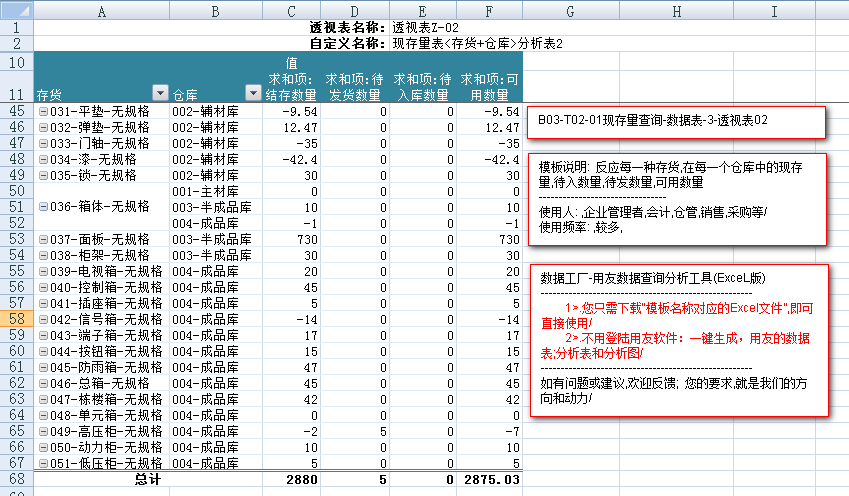Collapse the 035-锁-无规格 item group
Screen dimensions: 849x496
(42, 176)
